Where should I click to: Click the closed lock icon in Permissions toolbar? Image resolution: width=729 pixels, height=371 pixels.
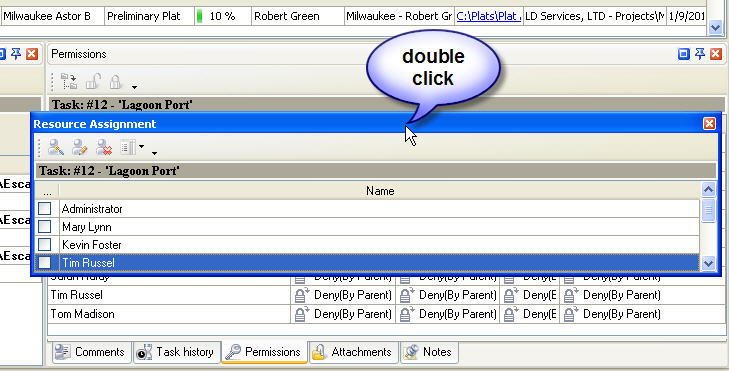[115, 81]
